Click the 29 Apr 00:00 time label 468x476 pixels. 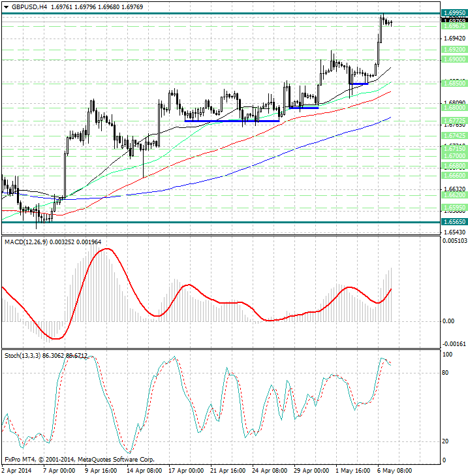tap(311, 471)
